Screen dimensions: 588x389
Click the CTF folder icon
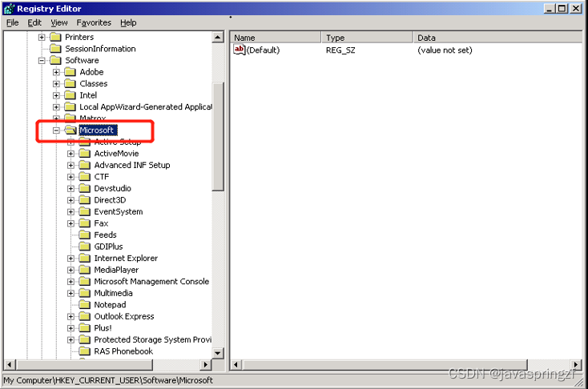tap(85, 177)
